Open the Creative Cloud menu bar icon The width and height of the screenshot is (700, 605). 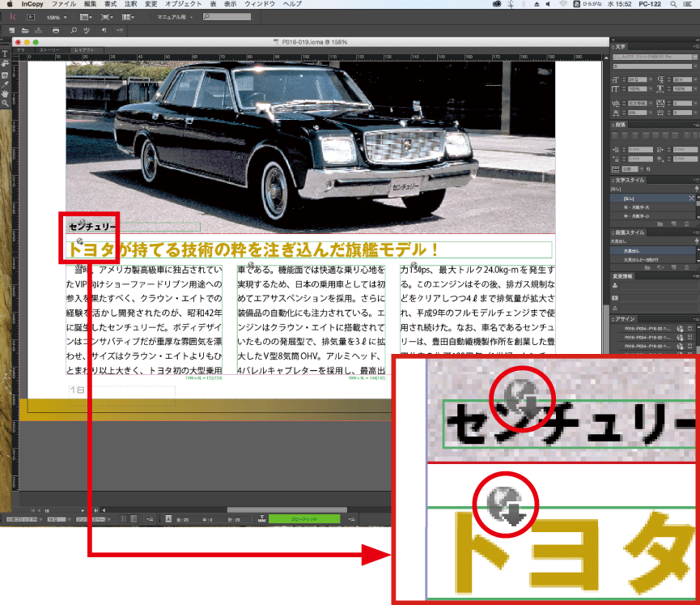pos(497,4)
